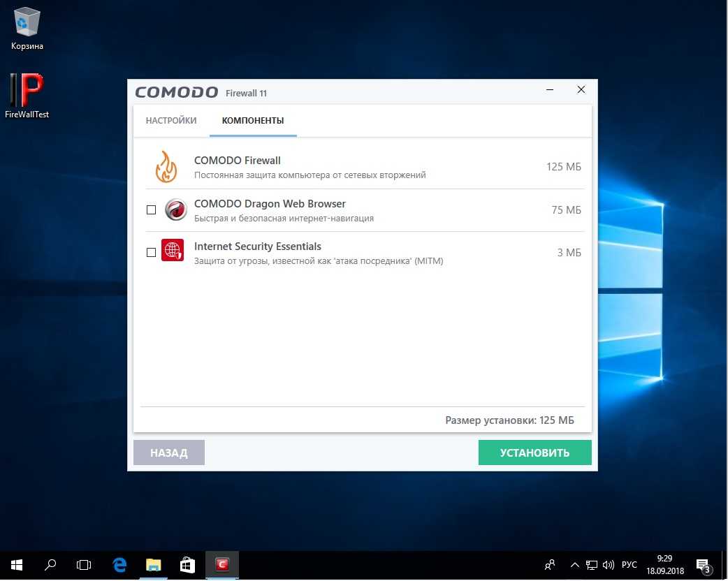Open the РУС language input selector
The width and height of the screenshot is (728, 581).
tap(629, 565)
